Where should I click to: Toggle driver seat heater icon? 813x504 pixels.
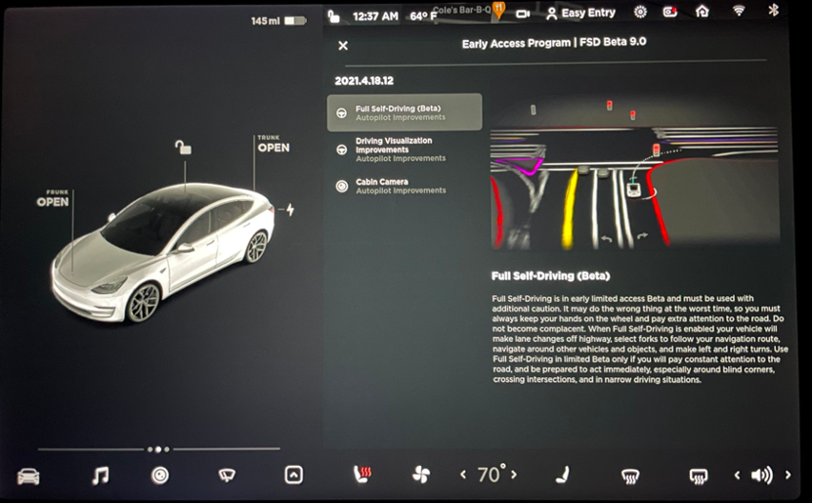pos(362,474)
